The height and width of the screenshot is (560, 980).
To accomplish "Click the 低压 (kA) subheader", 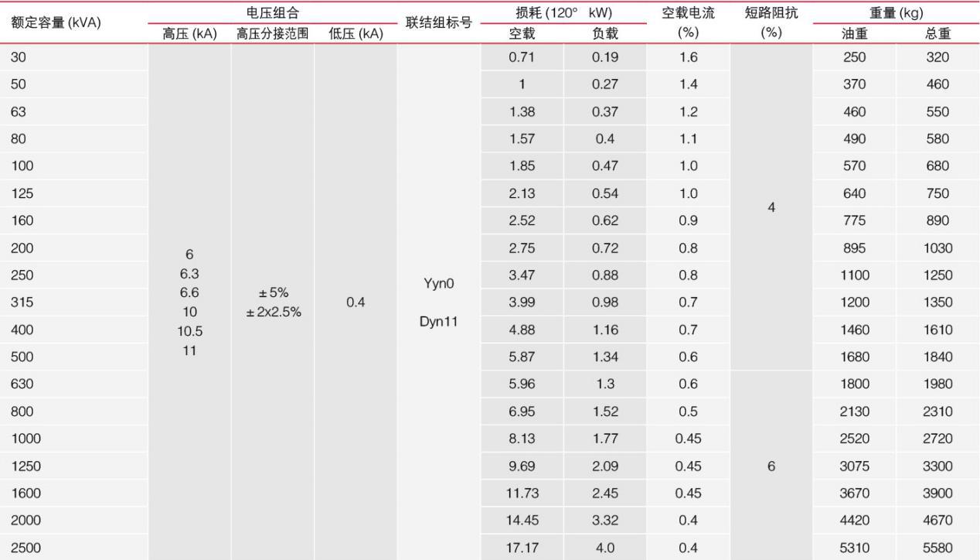I will coord(356,33).
